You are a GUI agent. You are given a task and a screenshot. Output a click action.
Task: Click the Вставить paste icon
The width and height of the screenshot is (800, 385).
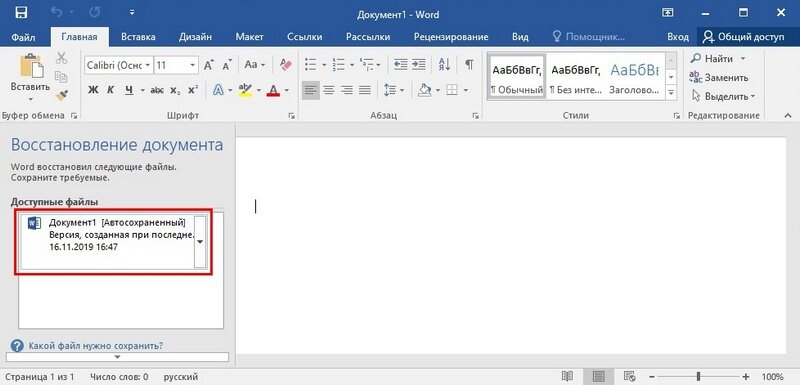[x=30, y=66]
